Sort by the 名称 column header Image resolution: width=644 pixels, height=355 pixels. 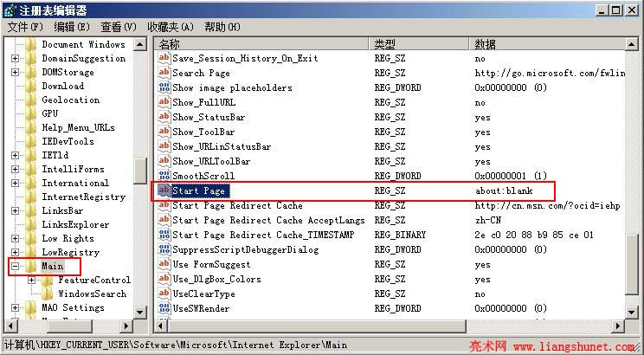(261, 44)
